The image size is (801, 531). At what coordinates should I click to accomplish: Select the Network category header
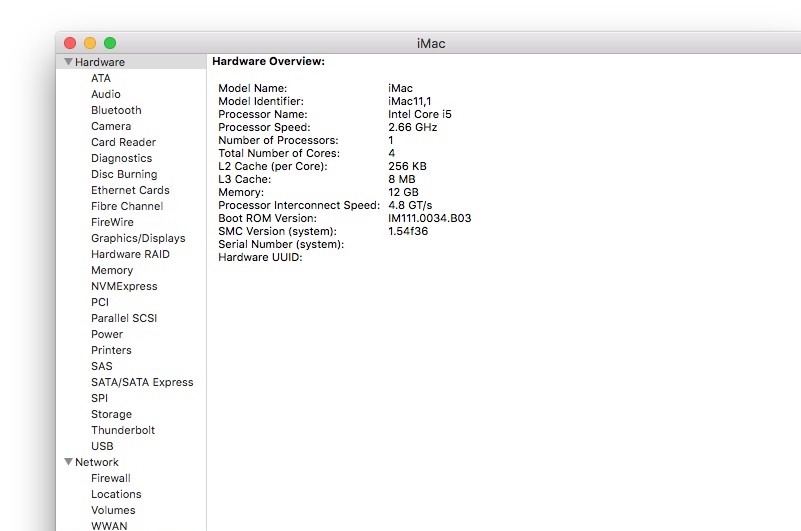coord(97,462)
